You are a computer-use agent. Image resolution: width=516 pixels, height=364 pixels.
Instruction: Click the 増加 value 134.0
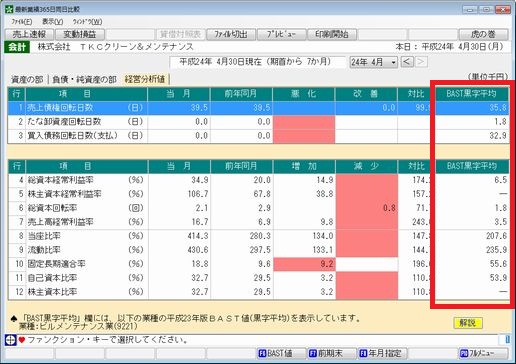(x=323, y=236)
